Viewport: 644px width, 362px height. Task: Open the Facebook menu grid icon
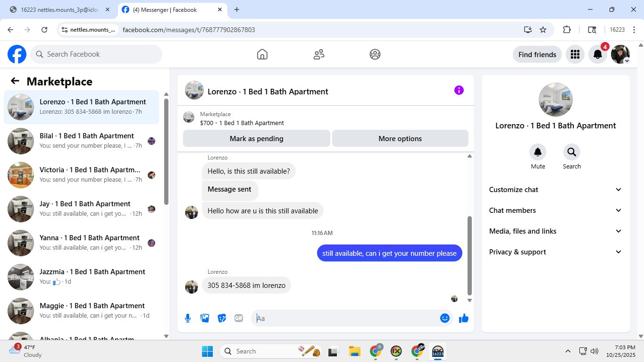[575, 54]
